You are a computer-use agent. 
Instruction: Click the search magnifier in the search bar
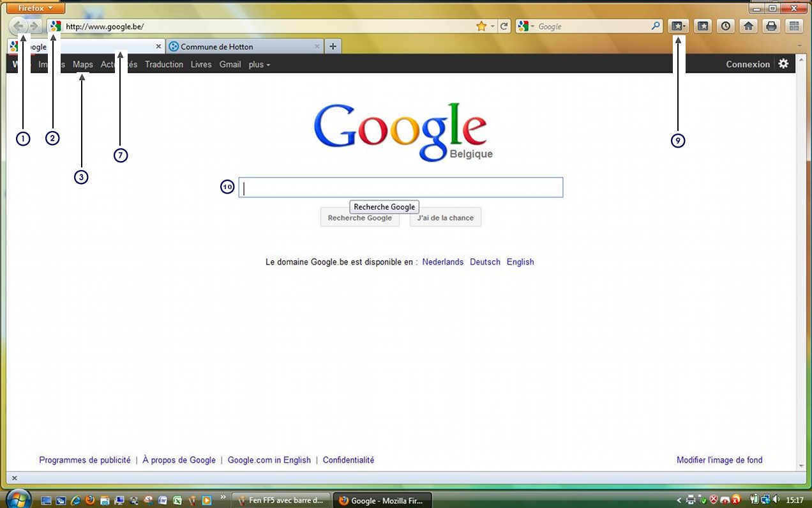[656, 26]
